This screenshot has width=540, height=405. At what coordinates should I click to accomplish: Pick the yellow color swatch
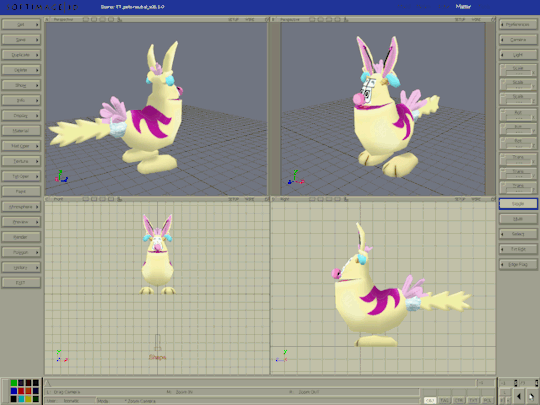pos(28,399)
